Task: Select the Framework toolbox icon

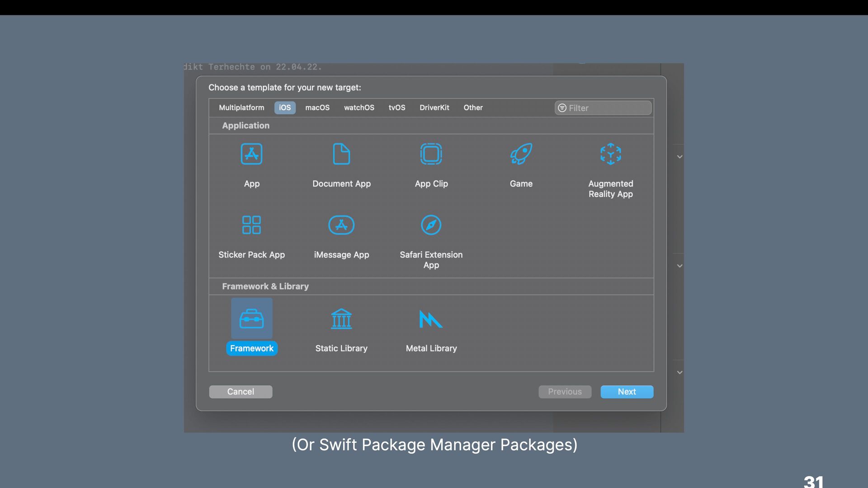Action: click(x=251, y=319)
